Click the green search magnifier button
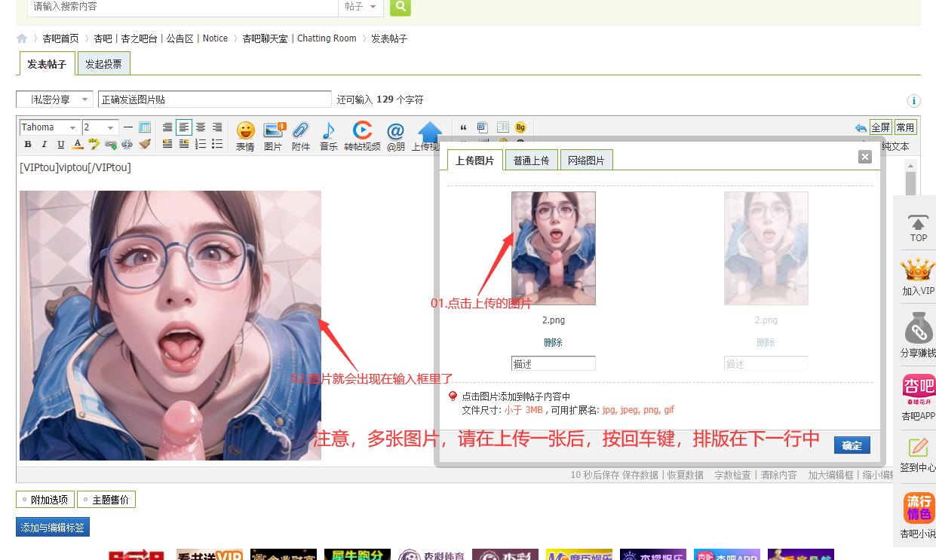This screenshot has height=560, width=936. point(400,7)
